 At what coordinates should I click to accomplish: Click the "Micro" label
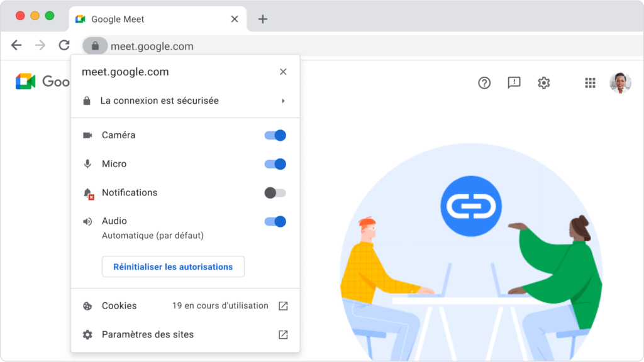pyautogui.click(x=114, y=164)
